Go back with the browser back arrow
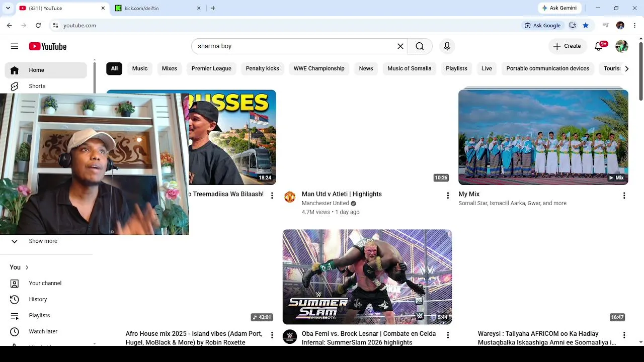Viewport: 644px width, 362px height. [9, 25]
